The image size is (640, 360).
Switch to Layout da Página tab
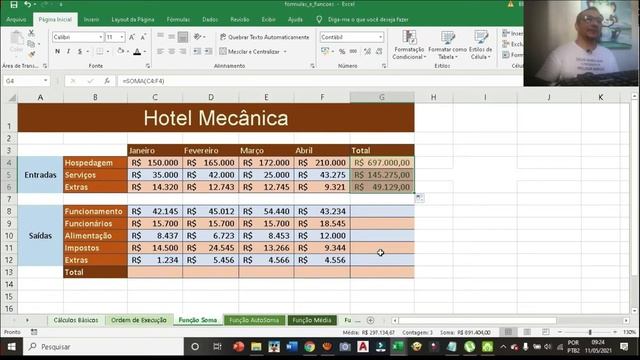click(x=133, y=19)
